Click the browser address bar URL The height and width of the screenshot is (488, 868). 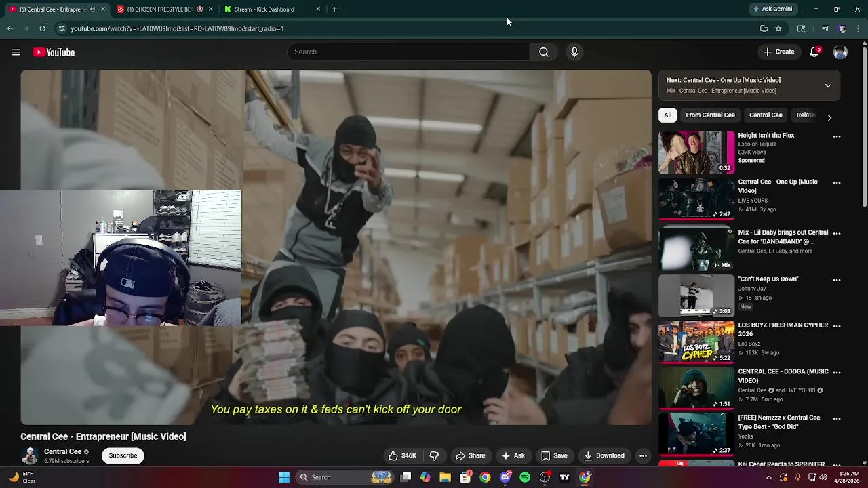coord(177,28)
